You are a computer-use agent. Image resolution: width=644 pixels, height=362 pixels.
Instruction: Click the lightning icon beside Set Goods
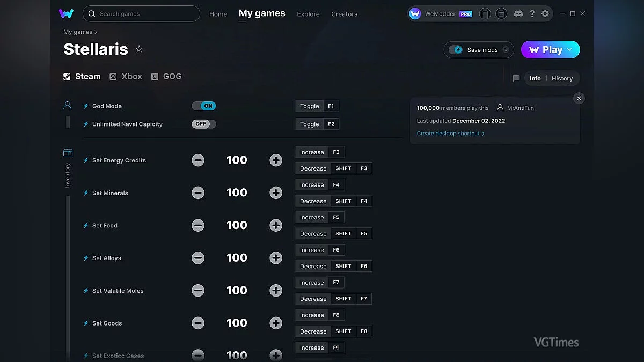(x=86, y=323)
